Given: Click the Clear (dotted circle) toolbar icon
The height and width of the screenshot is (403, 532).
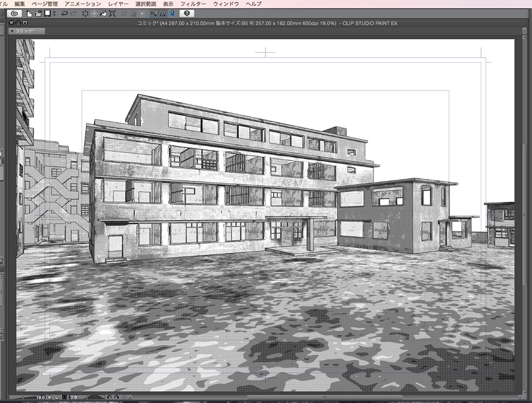Looking at the screenshot, I should [85, 14].
